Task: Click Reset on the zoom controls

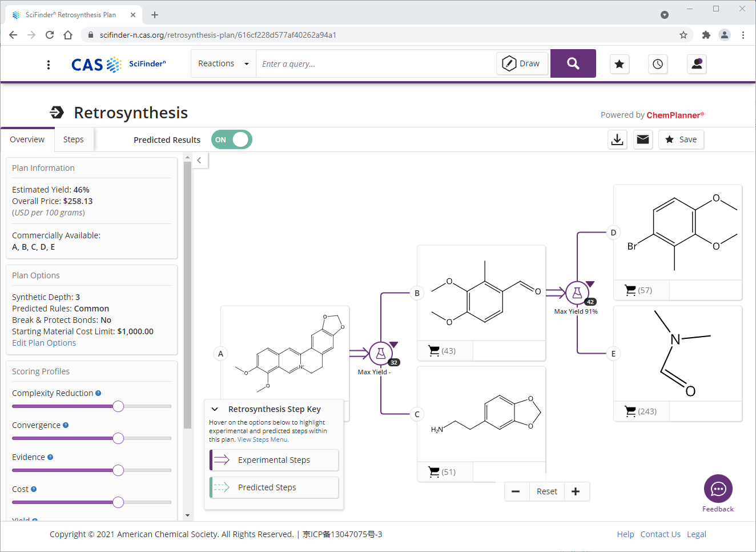Action: (x=546, y=491)
